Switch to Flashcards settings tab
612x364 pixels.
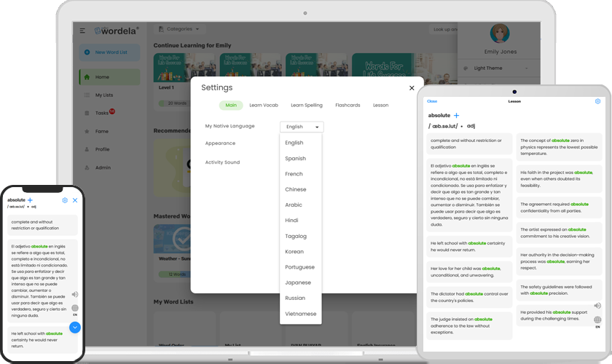pos(348,106)
